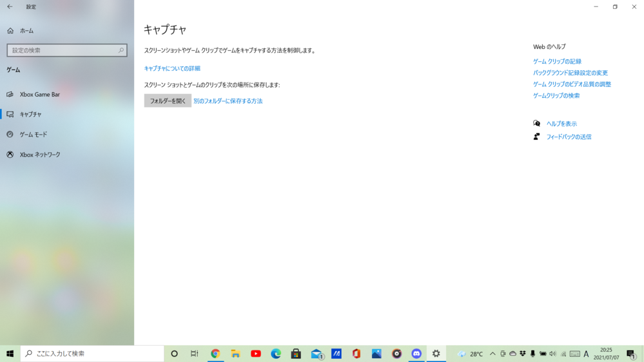Click battery status tray icon
Image resolution: width=644 pixels, height=362 pixels.
(543, 354)
